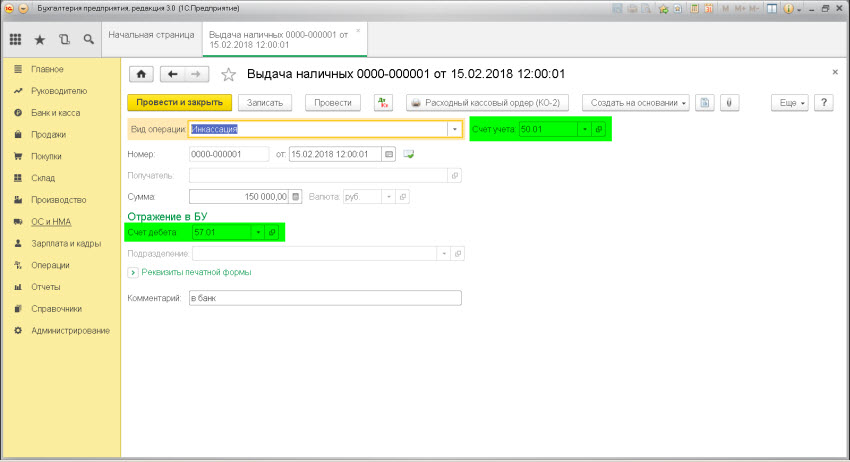Open Банк и касса section in sidebar
The height and width of the screenshot is (462, 850).
[55, 113]
